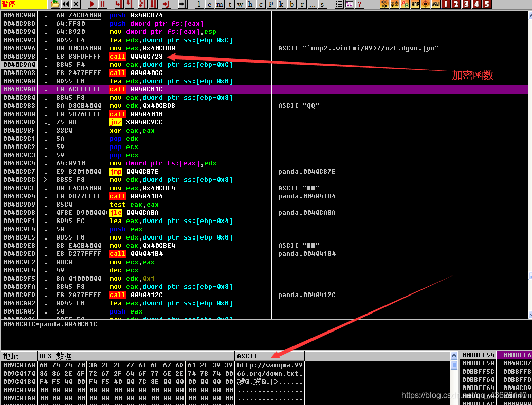Open the executable modules 'e' button
The height and width of the screenshot is (405, 532).
click(210, 4)
